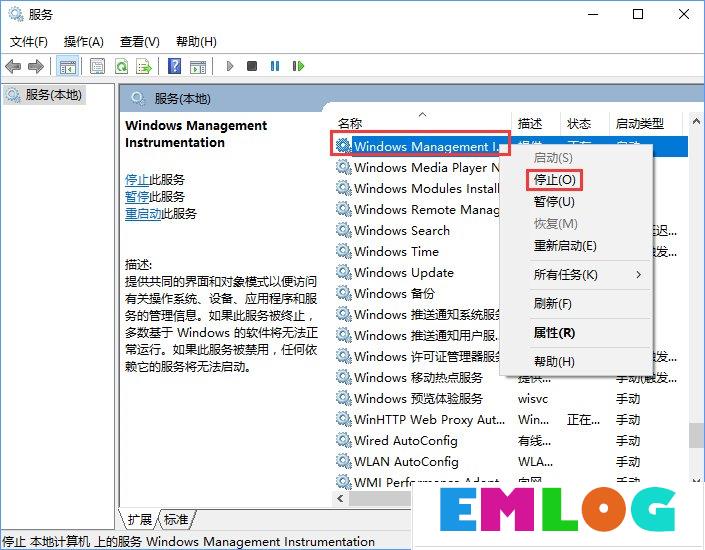Screen dimensions: 705x550
Task: Select the Windows 备份 service row
Action: [416, 293]
